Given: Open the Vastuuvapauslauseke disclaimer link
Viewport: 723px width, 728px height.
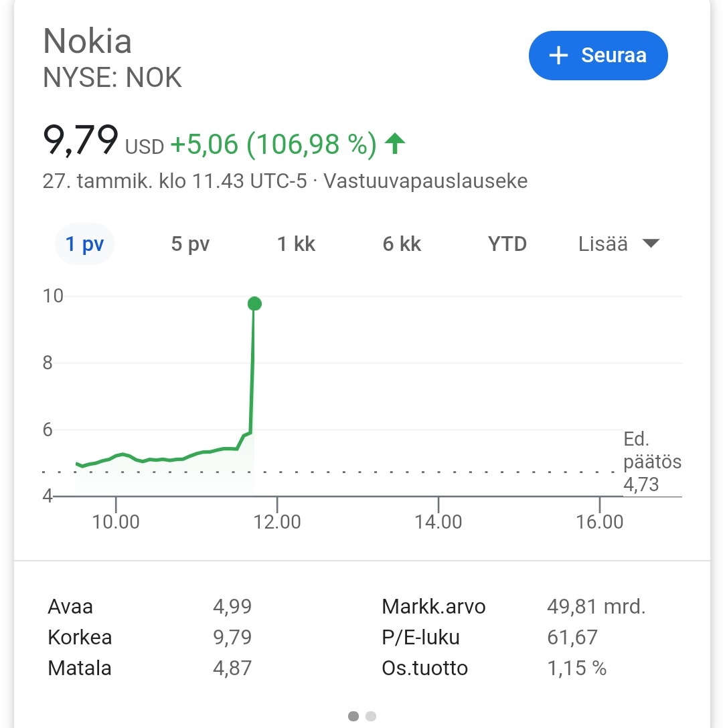Looking at the screenshot, I should [x=426, y=181].
